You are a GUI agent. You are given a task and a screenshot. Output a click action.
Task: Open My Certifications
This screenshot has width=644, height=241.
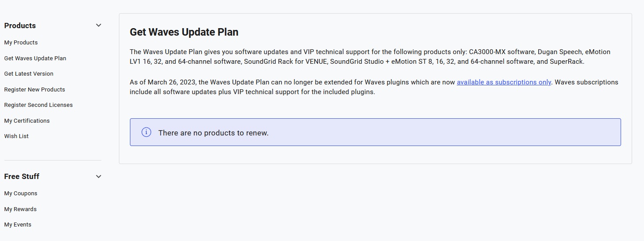coord(27,121)
